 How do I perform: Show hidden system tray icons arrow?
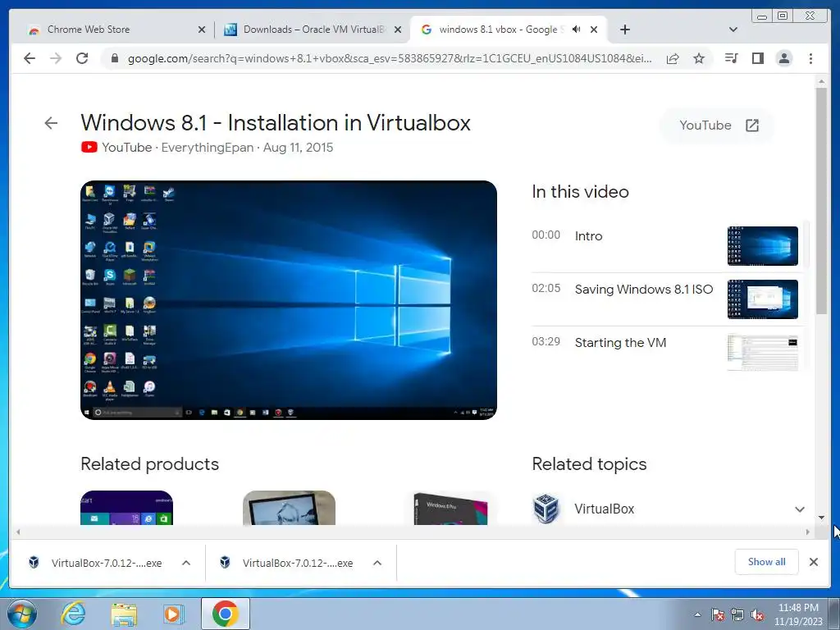(697, 615)
